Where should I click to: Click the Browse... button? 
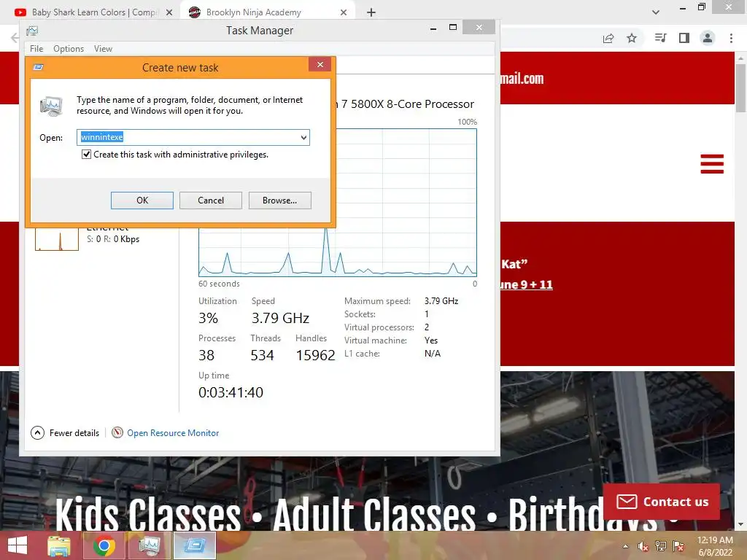click(x=279, y=201)
